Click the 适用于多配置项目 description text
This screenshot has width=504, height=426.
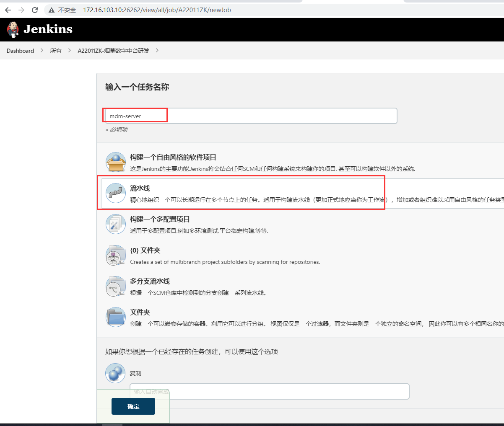[199, 231]
